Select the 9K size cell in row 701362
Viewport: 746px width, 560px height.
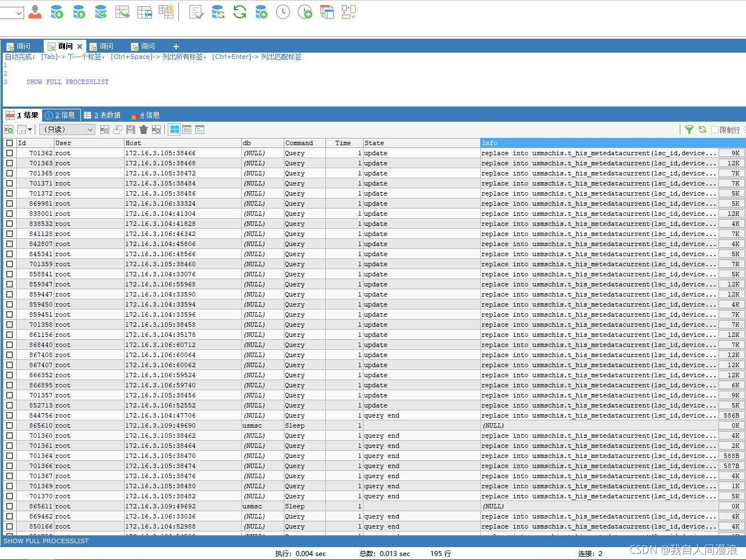point(731,153)
